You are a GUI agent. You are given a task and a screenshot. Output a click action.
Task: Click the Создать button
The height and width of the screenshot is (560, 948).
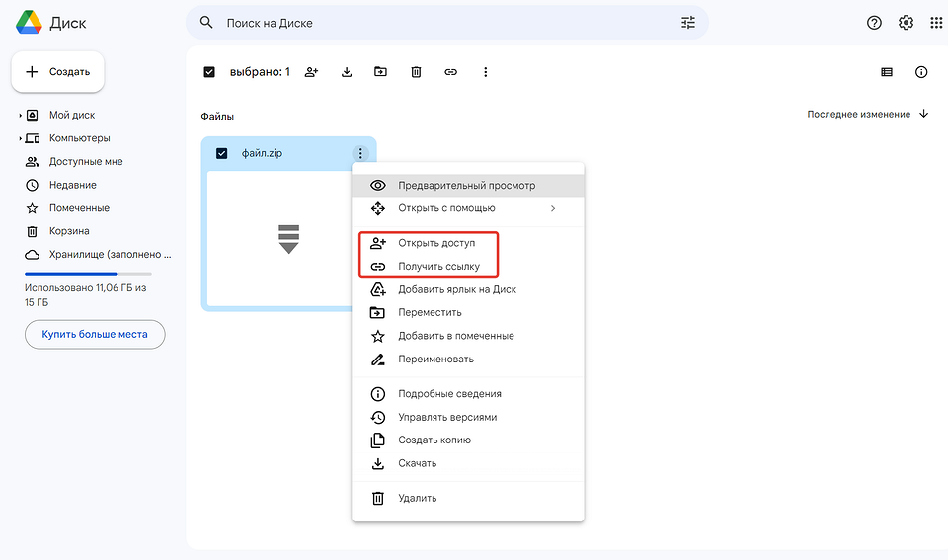(x=57, y=72)
